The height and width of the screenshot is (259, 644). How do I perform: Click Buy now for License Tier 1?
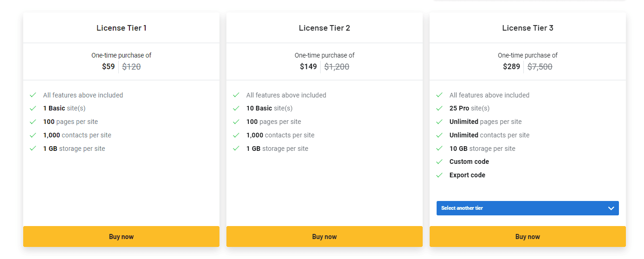121,237
